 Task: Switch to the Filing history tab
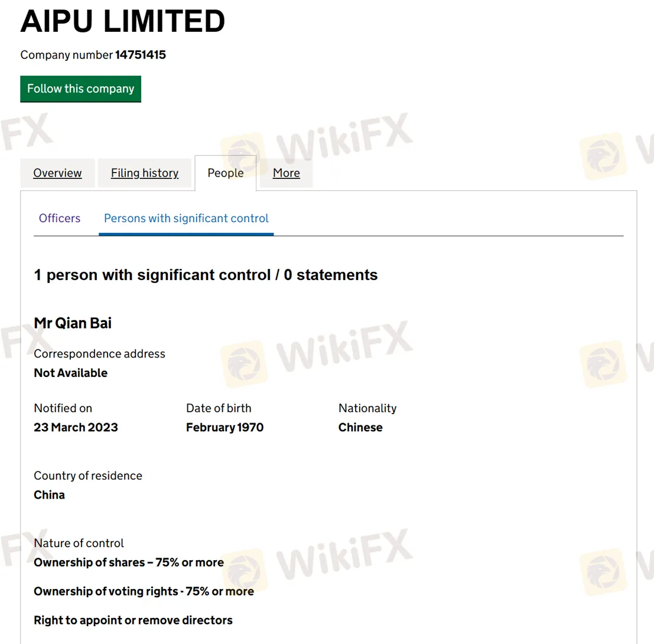(x=145, y=173)
